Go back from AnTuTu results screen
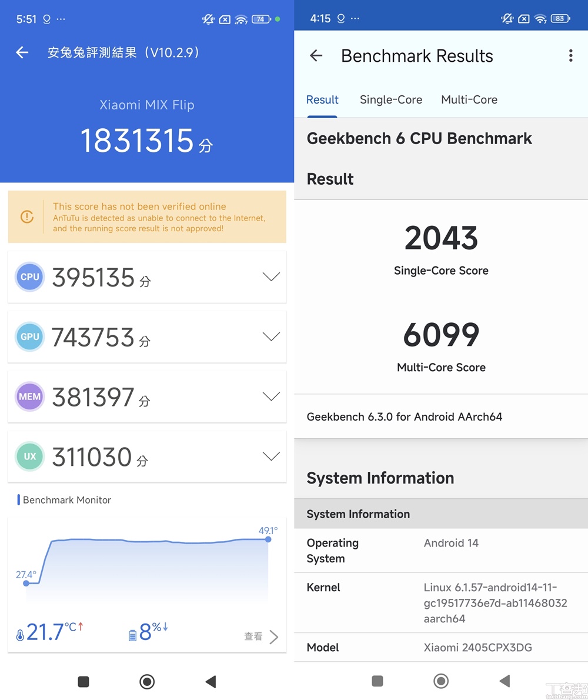Image resolution: width=588 pixels, height=700 pixels. (22, 53)
